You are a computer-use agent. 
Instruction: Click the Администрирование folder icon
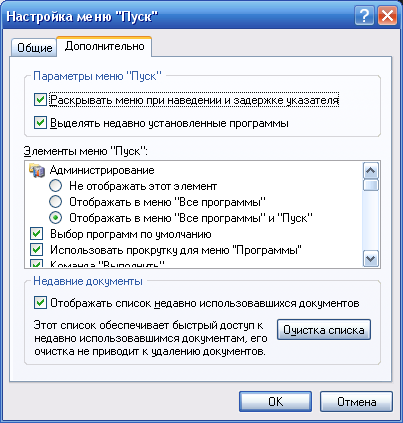[37, 170]
